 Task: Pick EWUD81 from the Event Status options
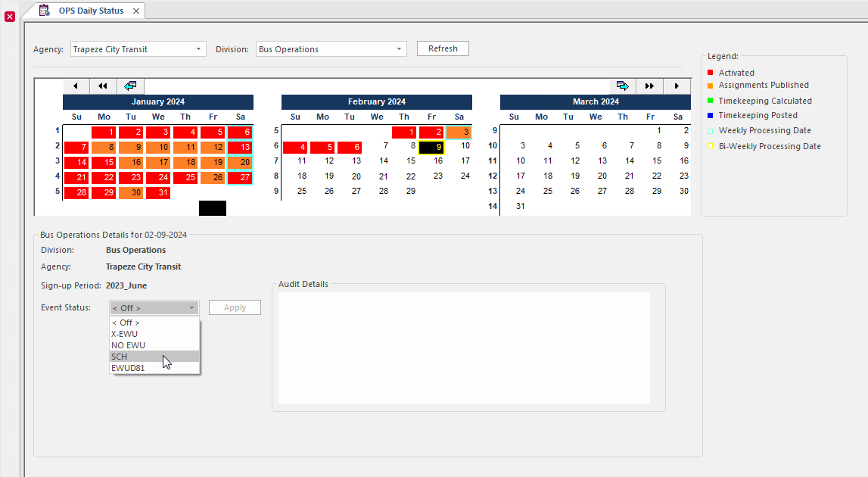click(x=128, y=368)
